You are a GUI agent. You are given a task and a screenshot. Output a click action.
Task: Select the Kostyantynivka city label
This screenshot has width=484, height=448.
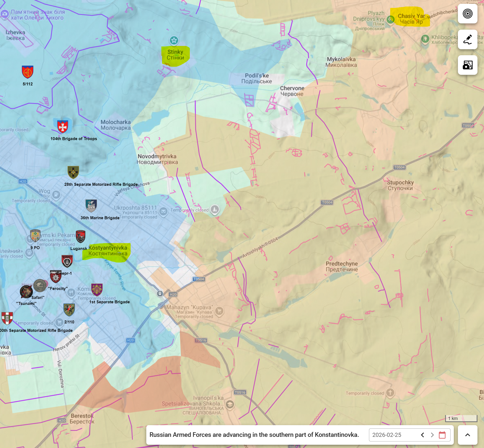tap(108, 251)
